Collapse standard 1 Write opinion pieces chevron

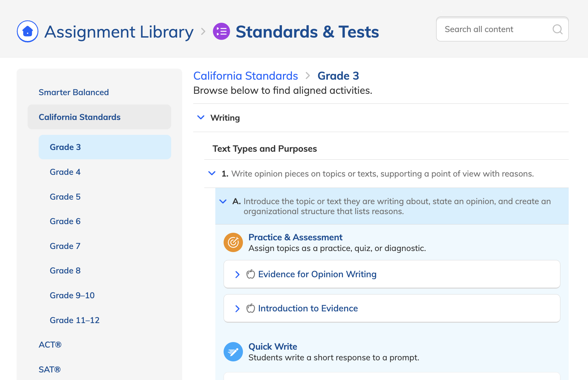[x=212, y=173]
